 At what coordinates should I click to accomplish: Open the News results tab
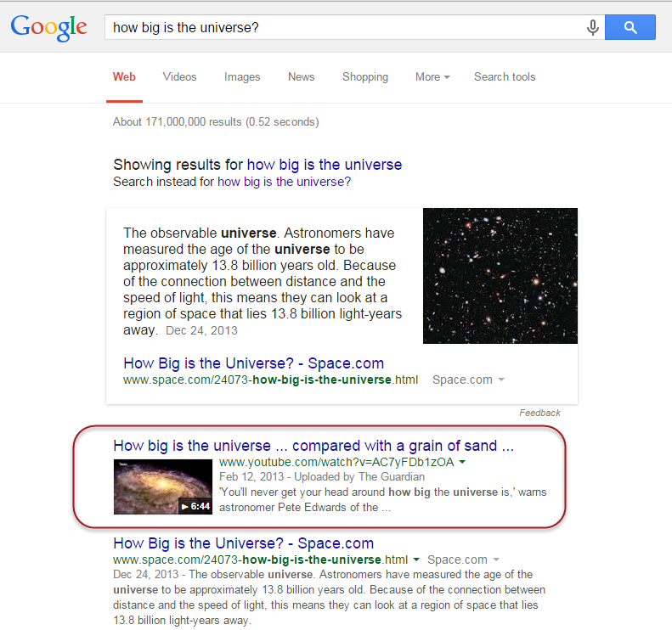(302, 77)
